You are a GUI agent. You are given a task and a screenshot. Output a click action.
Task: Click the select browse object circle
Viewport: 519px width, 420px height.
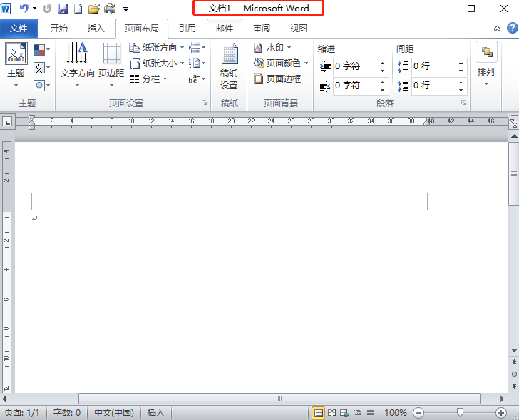[x=514, y=374]
